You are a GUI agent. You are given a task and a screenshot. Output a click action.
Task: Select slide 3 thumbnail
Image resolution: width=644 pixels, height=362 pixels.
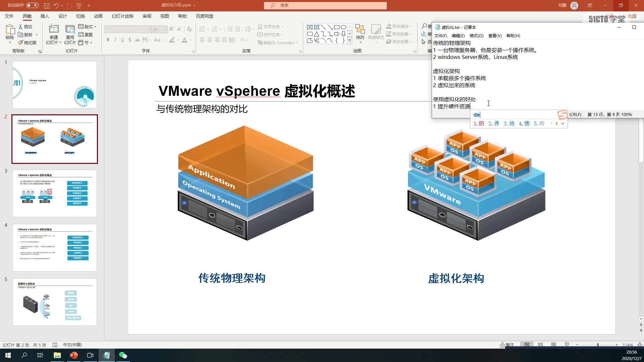pos(55,193)
